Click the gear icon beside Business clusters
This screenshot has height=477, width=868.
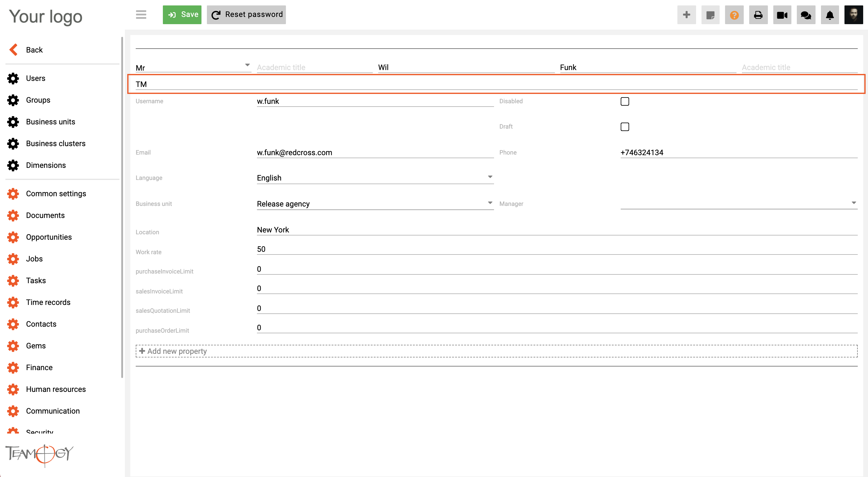(13, 144)
